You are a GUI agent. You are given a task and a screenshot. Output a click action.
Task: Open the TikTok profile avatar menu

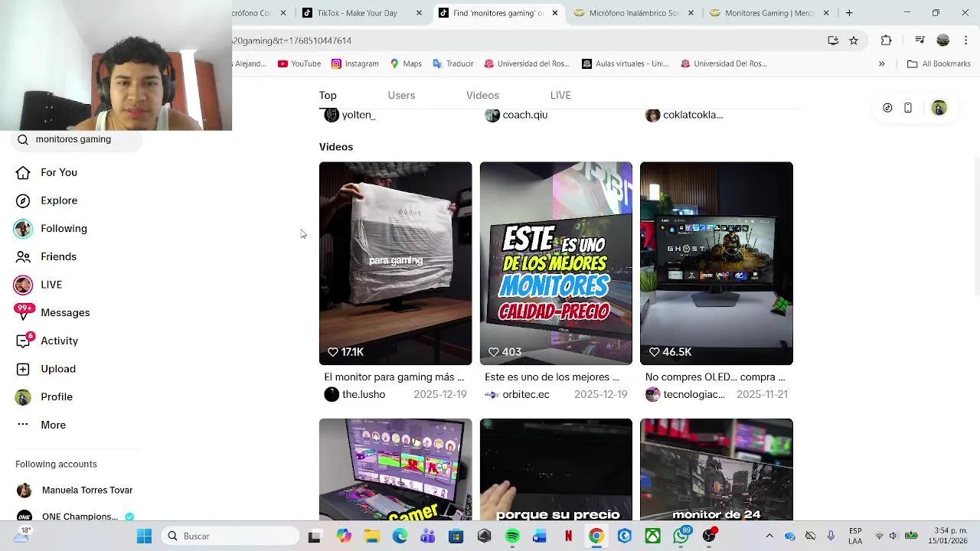click(x=939, y=108)
